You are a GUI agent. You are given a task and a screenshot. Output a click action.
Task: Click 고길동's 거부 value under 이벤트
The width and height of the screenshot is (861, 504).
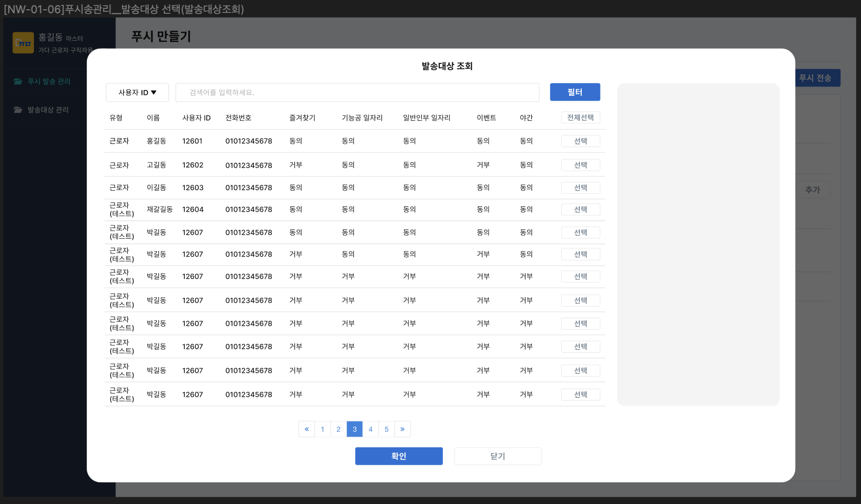483,165
